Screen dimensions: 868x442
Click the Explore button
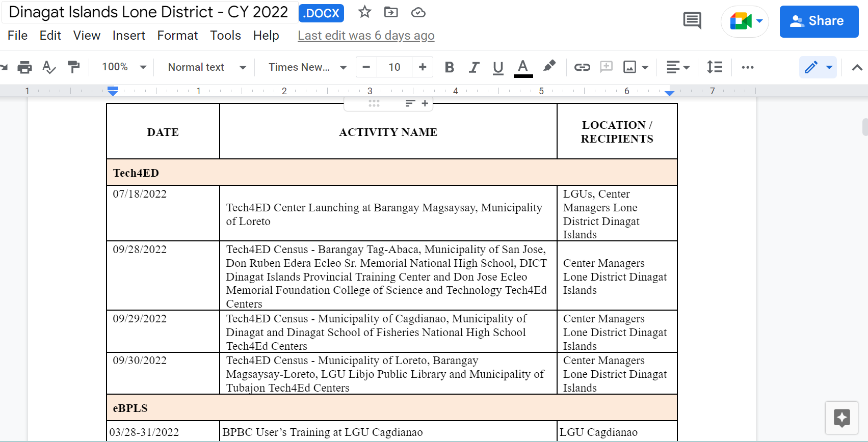[841, 418]
